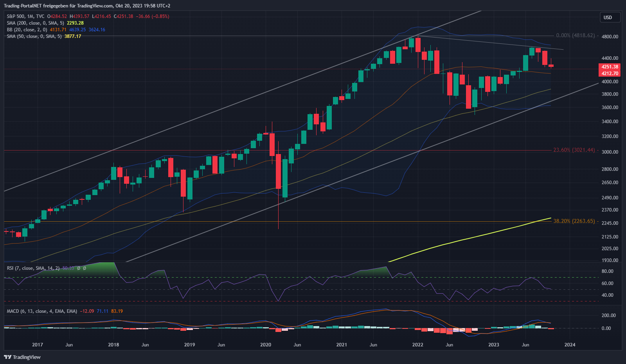
Task: Click the 2245.00 price axis label
Action: 610,223
